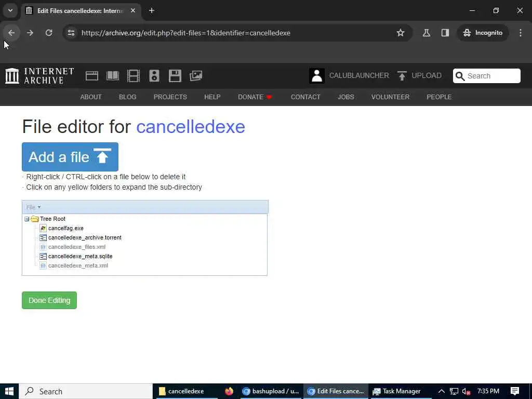
Task: Open the JOBS menu item
Action: [x=345, y=97]
